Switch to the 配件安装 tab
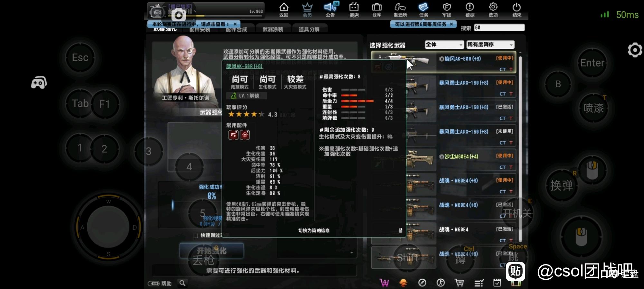644x289 pixels. click(x=200, y=29)
